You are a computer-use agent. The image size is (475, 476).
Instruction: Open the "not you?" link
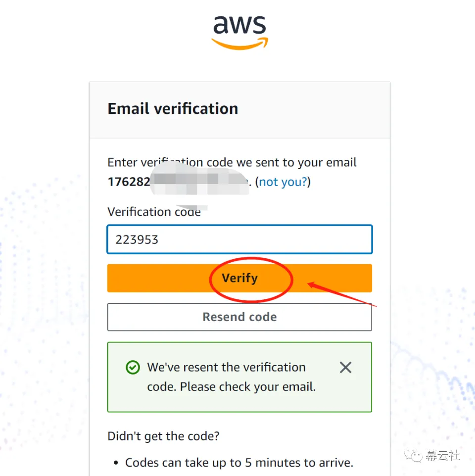(x=283, y=182)
